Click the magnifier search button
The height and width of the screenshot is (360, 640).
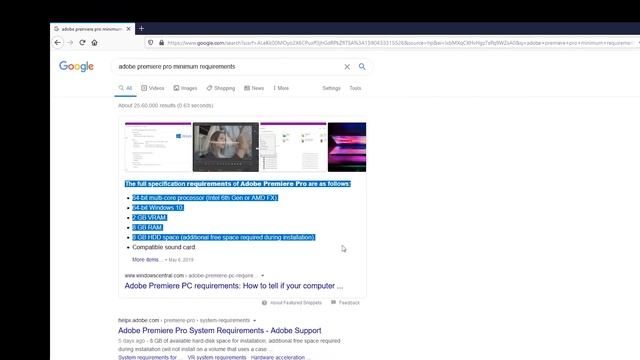[x=362, y=67]
